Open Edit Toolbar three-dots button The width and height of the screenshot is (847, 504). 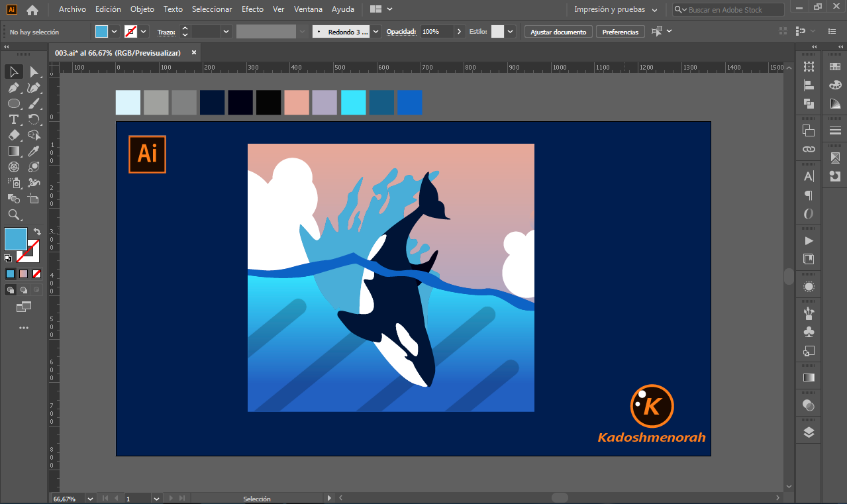pyautogui.click(x=24, y=328)
